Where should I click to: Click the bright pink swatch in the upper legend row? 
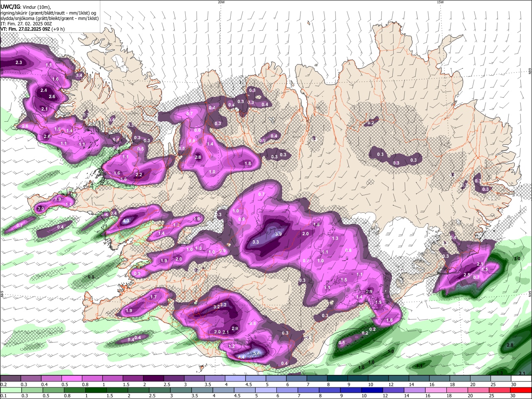(71, 378)
